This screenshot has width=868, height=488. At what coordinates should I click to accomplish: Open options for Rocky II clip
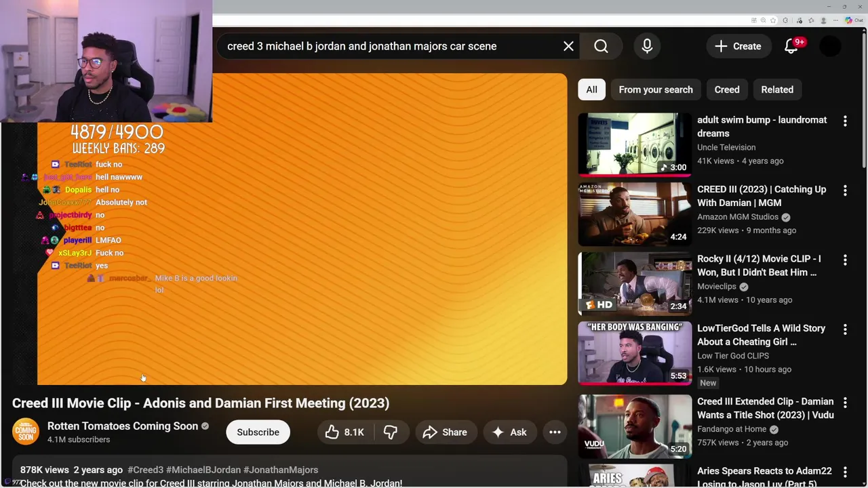(845, 260)
